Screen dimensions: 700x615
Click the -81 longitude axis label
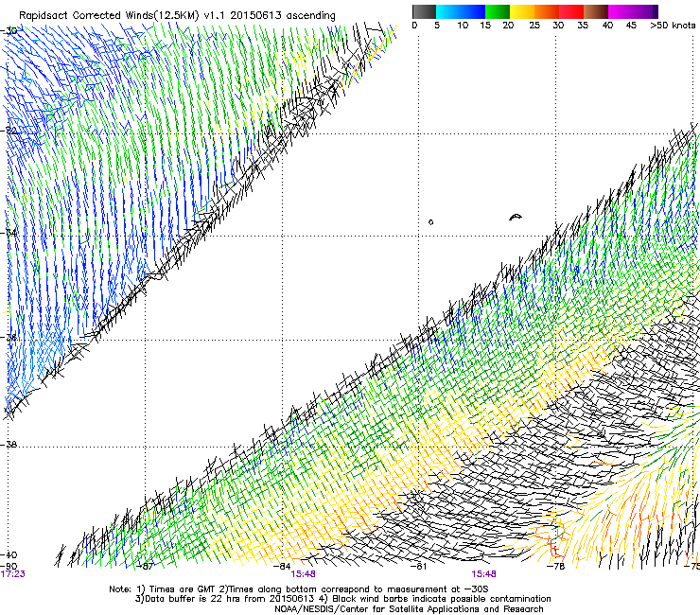(419, 567)
